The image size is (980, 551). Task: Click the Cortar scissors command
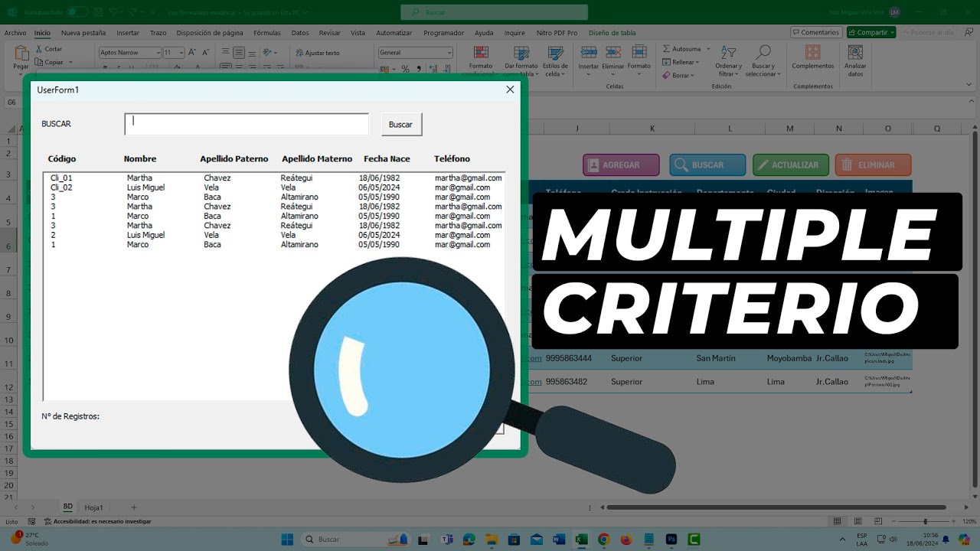click(48, 49)
